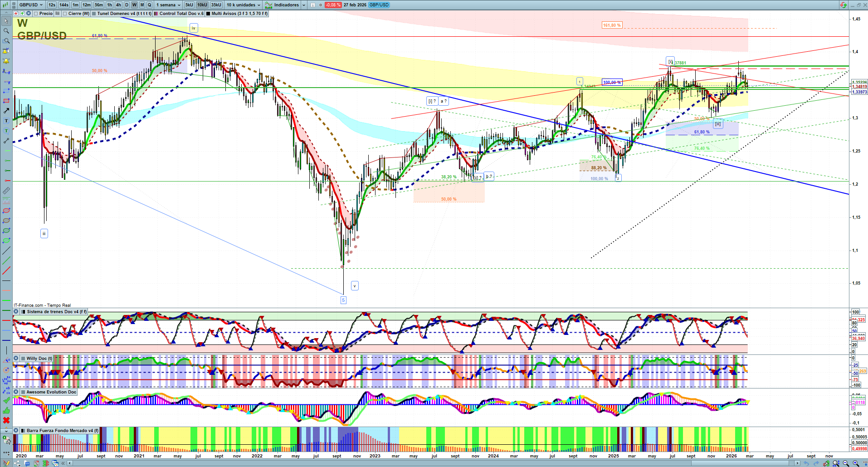Select the green speech bubble text tool
This screenshot has height=467, width=868.
pos(6,131)
